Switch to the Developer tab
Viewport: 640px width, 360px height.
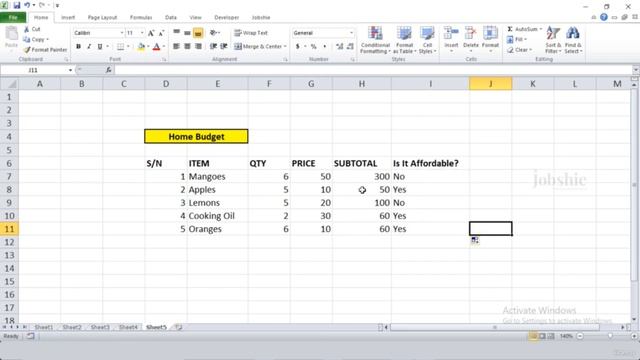pyautogui.click(x=227, y=18)
